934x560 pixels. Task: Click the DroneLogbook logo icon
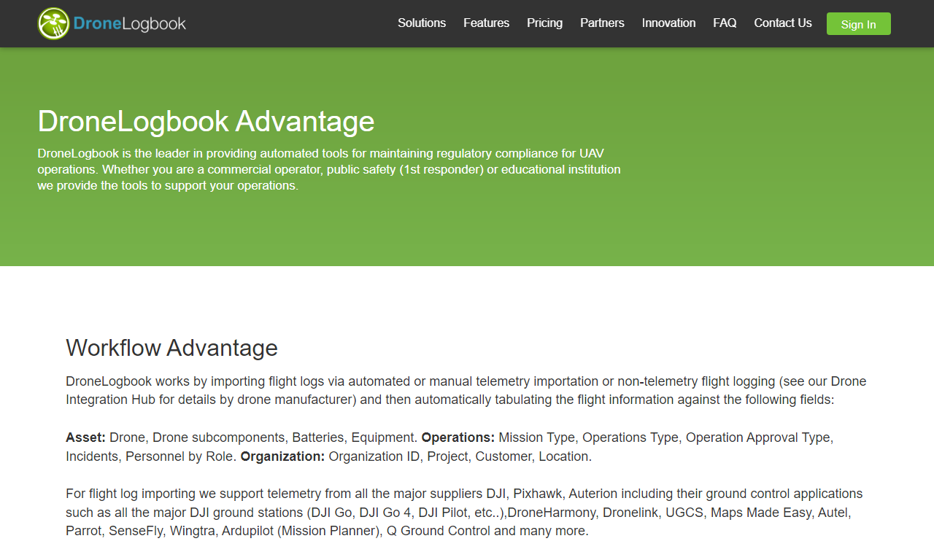click(x=53, y=23)
